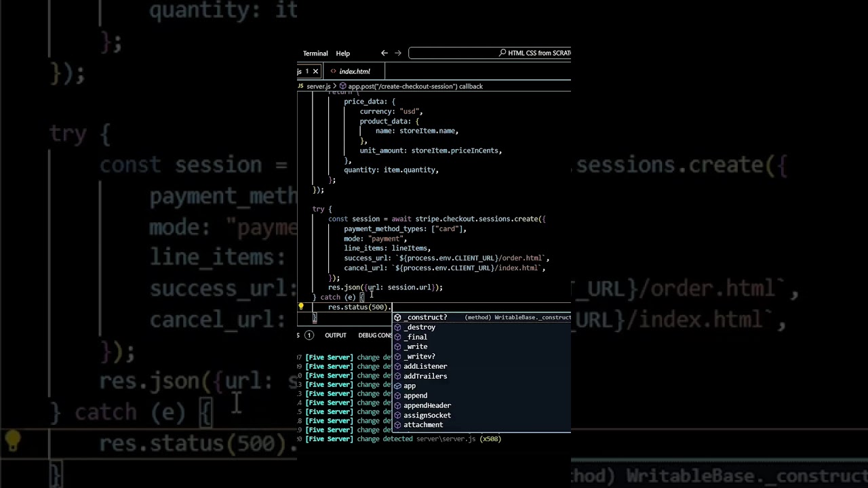Click the cube icon beside addListener
The width and height of the screenshot is (868, 488).
[x=397, y=366]
